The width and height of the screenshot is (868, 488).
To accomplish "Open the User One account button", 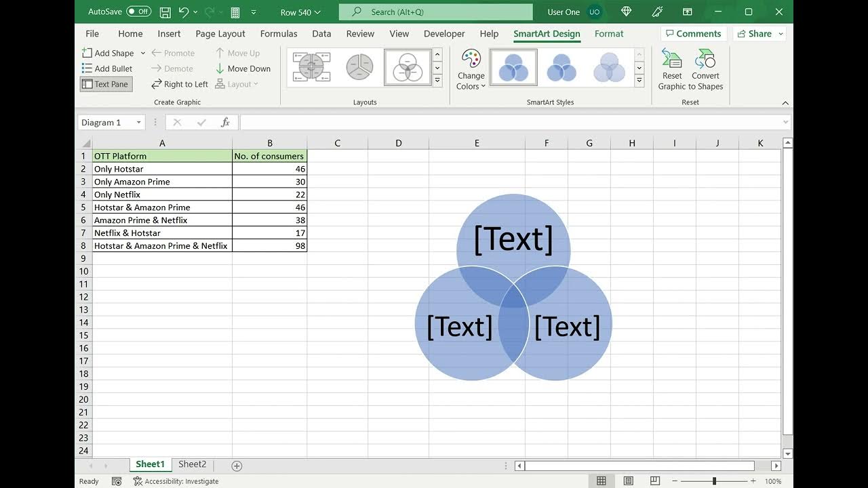I will tap(574, 12).
